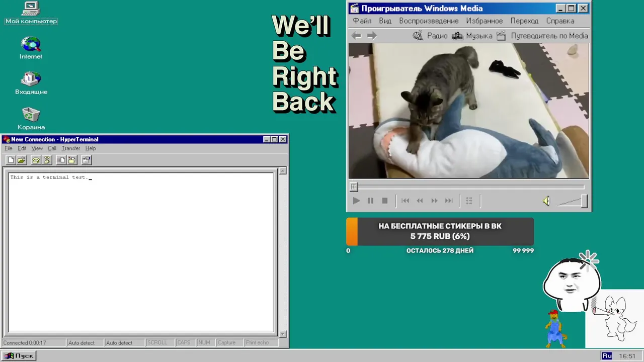Open the Избранное menu

click(484, 21)
